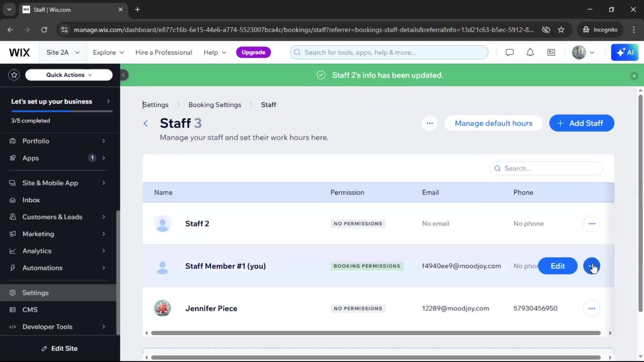Go to Settings breadcrumb
644x362 pixels.
point(156,105)
